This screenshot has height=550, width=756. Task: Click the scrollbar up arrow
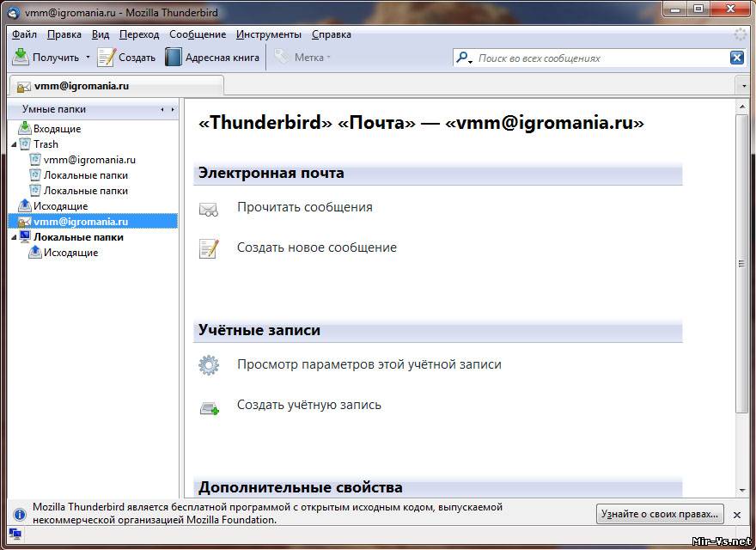(x=742, y=107)
